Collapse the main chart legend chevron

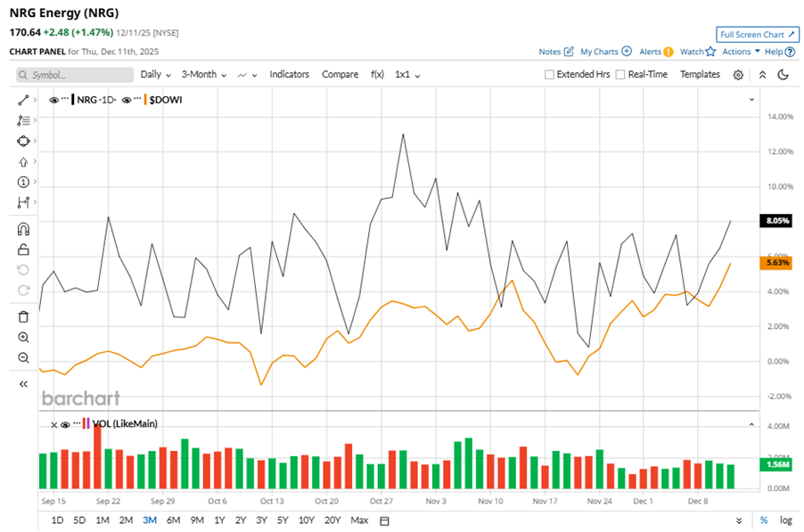pyautogui.click(x=751, y=100)
